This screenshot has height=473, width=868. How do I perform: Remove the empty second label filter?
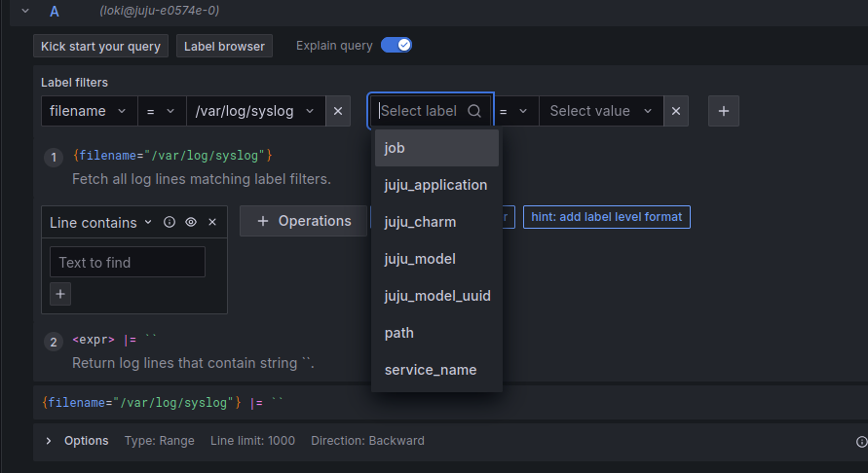675,111
